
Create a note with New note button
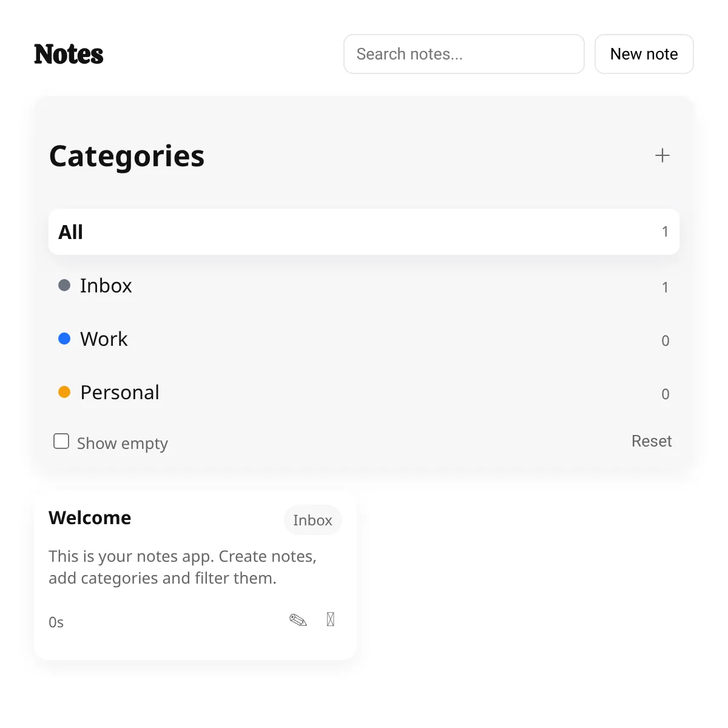click(644, 54)
